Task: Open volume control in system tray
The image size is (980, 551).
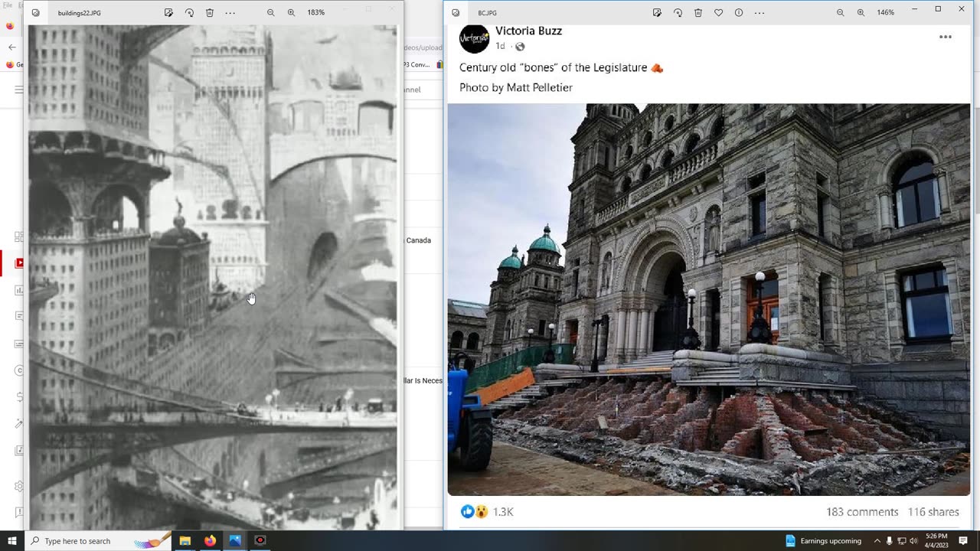Action: point(913,541)
